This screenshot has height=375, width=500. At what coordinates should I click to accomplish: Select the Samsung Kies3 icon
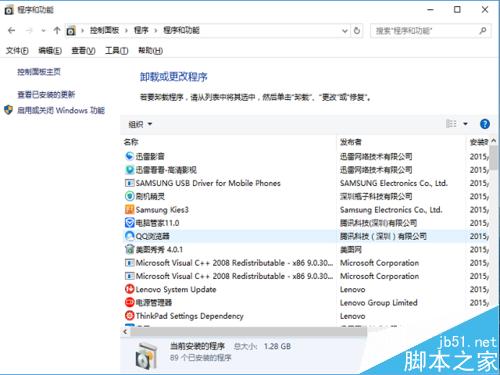pos(129,209)
